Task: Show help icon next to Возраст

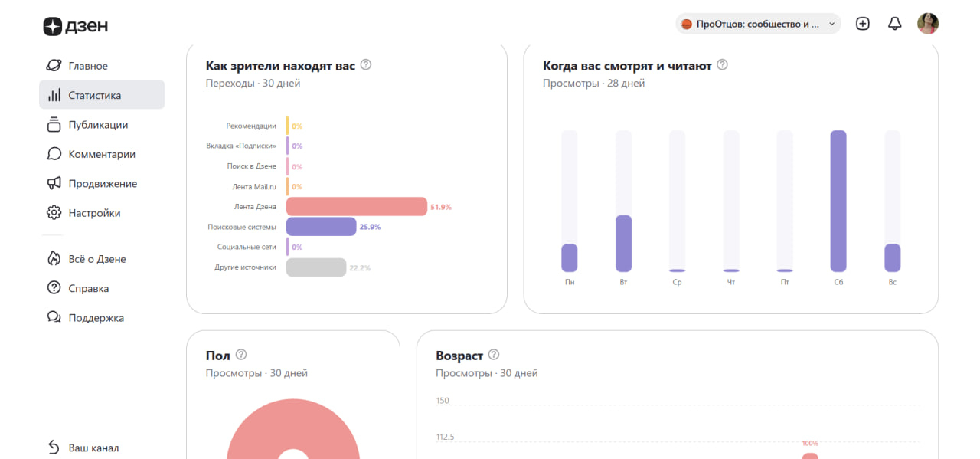Action: 494,355
